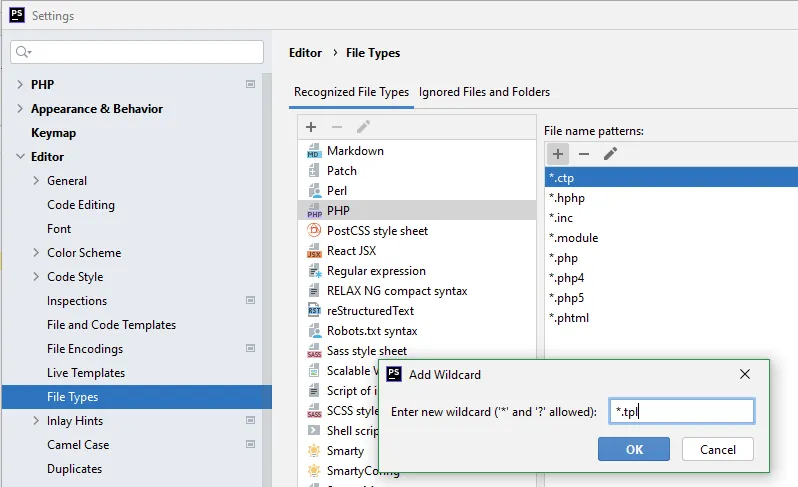This screenshot has height=487, width=798.
Task: Click the edit file name pattern pencil icon
Action: 610,153
